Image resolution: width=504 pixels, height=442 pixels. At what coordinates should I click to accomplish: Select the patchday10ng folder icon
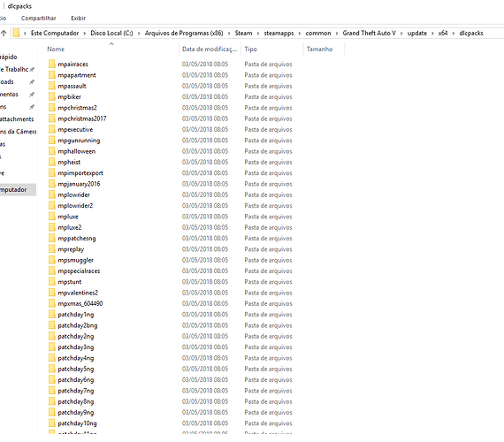coord(52,423)
